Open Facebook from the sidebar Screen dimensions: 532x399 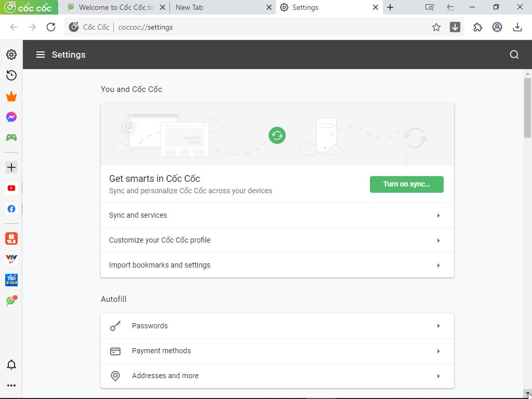point(10,209)
